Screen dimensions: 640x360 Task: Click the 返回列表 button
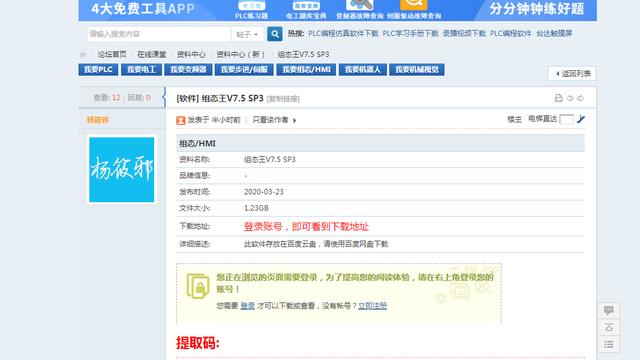coord(572,73)
